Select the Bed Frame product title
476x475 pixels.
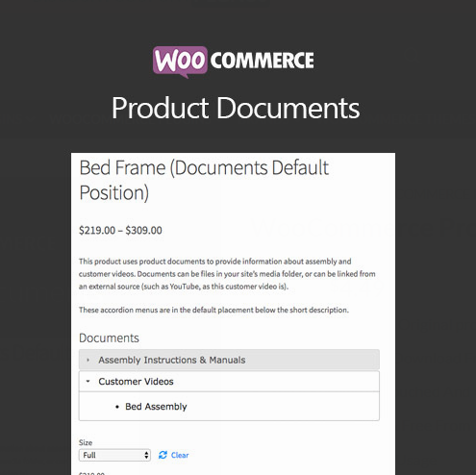[204, 180]
